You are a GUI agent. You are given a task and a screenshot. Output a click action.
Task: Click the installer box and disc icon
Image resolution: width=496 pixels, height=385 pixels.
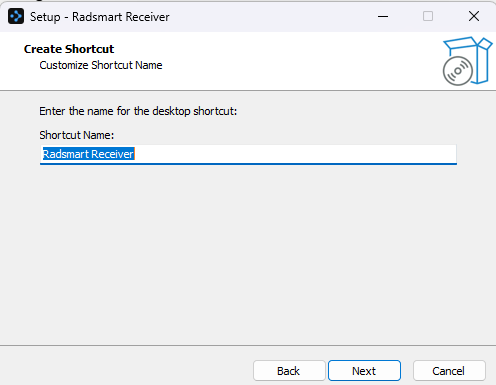point(467,61)
